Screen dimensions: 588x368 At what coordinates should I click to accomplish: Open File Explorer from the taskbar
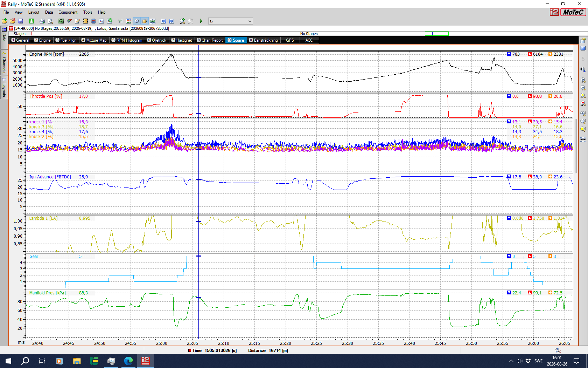[77, 361]
